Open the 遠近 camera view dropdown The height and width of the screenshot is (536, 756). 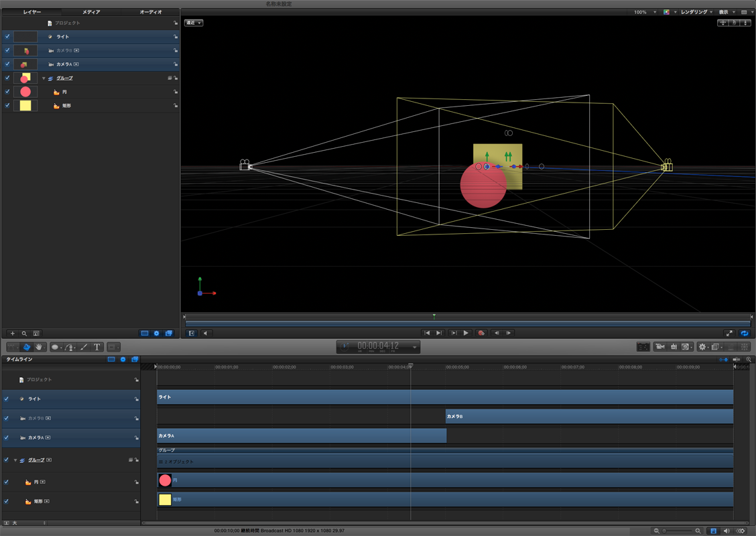194,23
